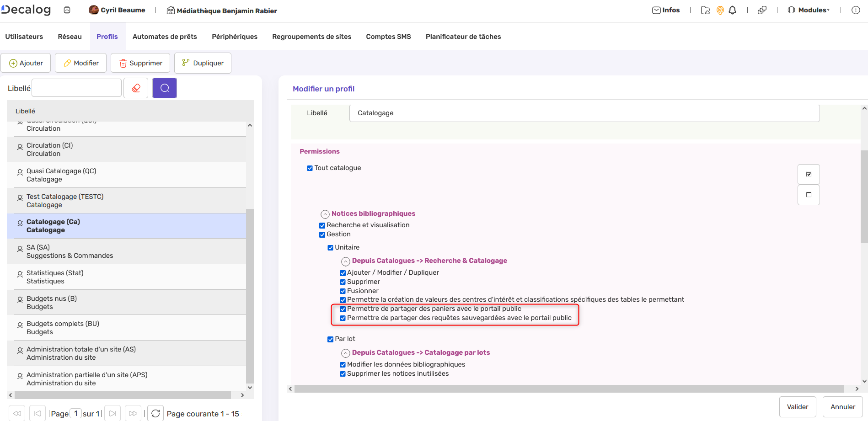This screenshot has height=421, width=868.
Task: Switch to the Utilisateurs tab
Action: (24, 36)
